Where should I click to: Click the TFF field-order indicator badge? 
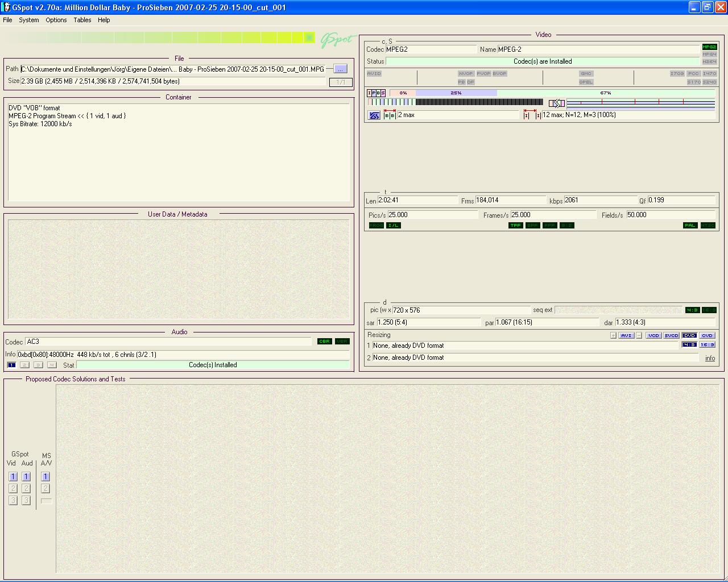pos(516,225)
